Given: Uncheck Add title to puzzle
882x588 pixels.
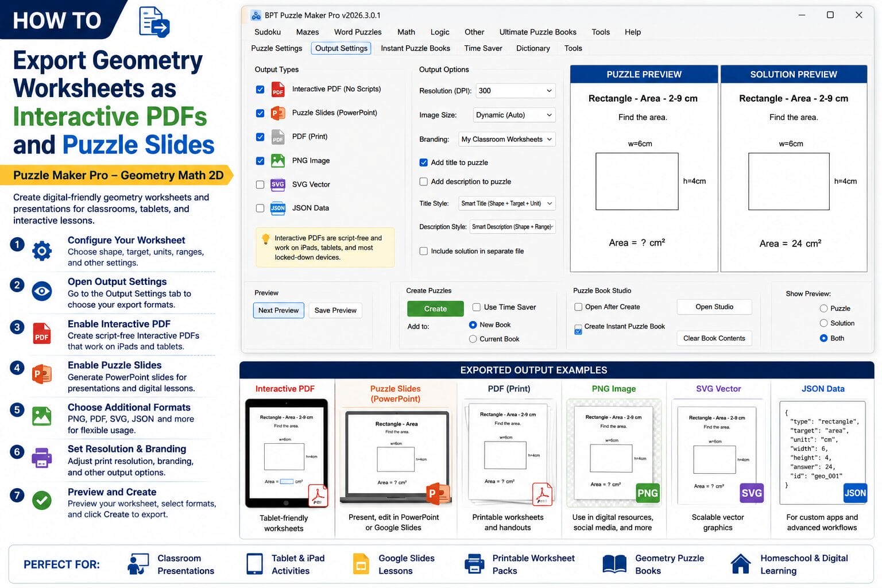Looking at the screenshot, I should (423, 163).
